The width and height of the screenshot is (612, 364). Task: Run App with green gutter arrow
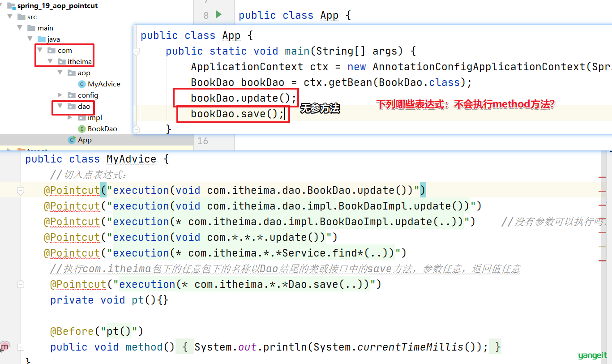coord(218,15)
